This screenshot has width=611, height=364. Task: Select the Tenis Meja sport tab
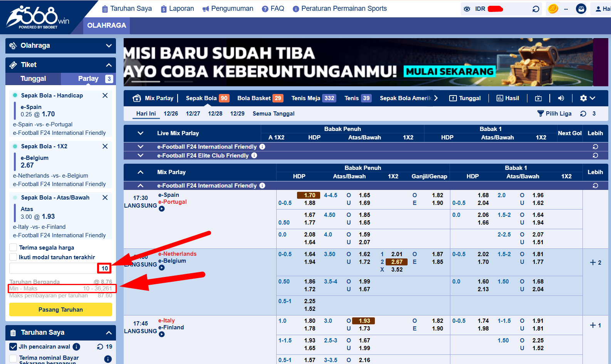(314, 98)
